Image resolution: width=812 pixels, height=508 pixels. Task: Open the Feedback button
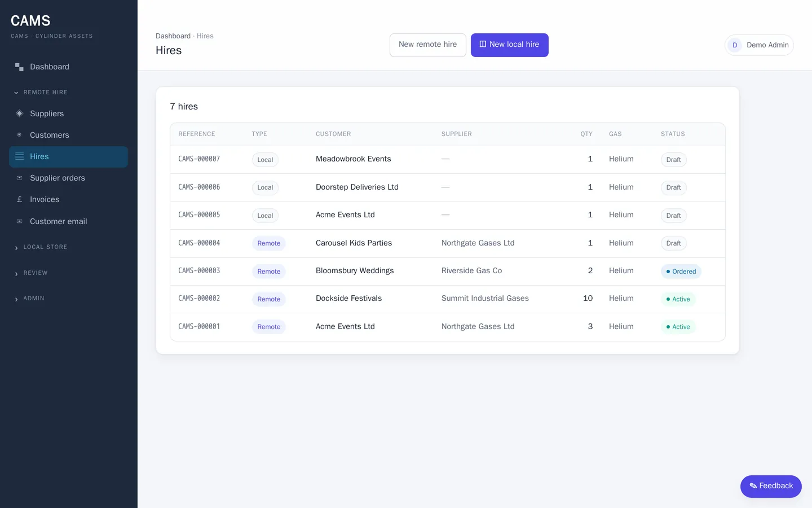point(771,486)
